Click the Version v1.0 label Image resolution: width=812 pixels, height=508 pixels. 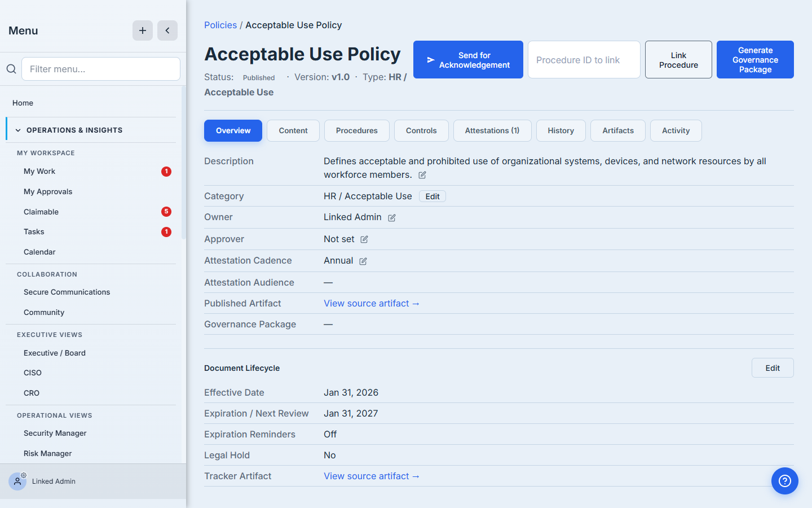click(322, 77)
